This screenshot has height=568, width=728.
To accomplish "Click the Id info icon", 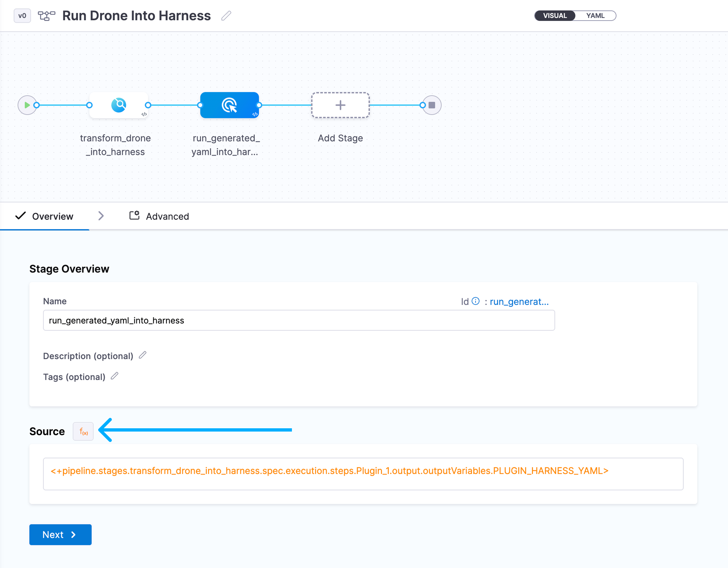I will [476, 301].
